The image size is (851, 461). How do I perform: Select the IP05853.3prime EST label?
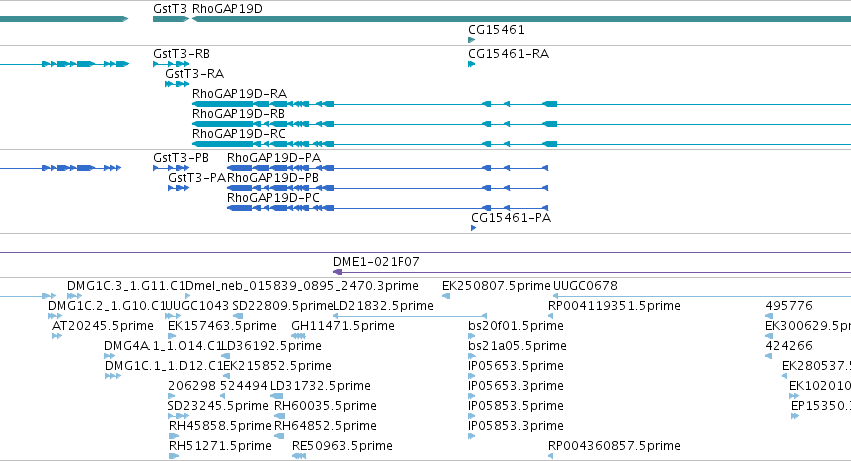[516, 427]
